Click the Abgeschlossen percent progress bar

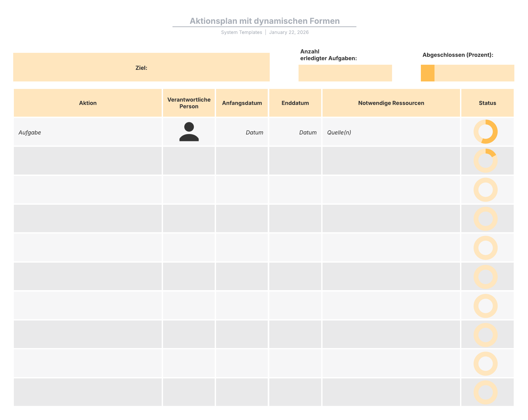(467, 73)
